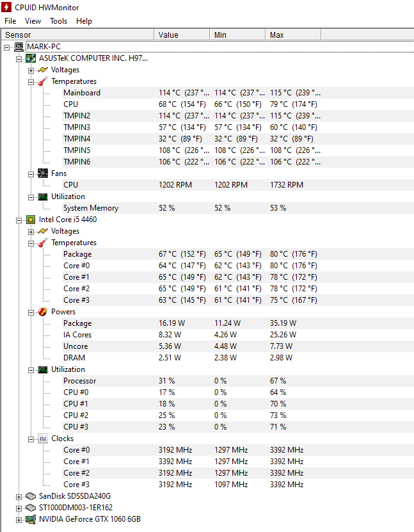This screenshot has width=414, height=532.
Task: Click the Fans icon under ASUSTeK
Action: [42, 173]
